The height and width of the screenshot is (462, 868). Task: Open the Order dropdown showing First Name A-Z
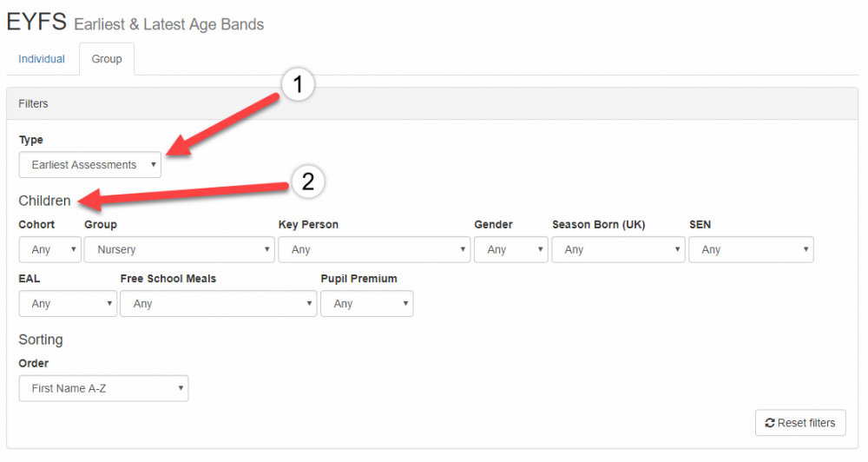(x=103, y=388)
